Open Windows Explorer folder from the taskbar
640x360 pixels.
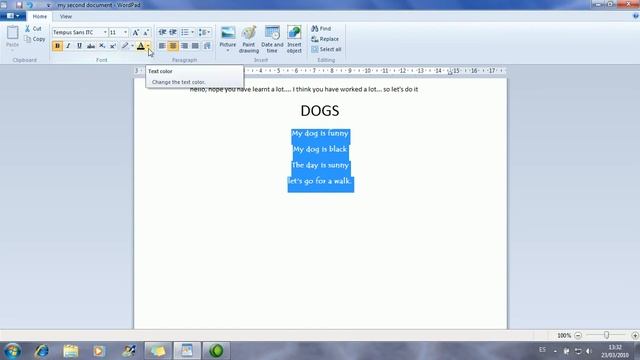point(71,351)
